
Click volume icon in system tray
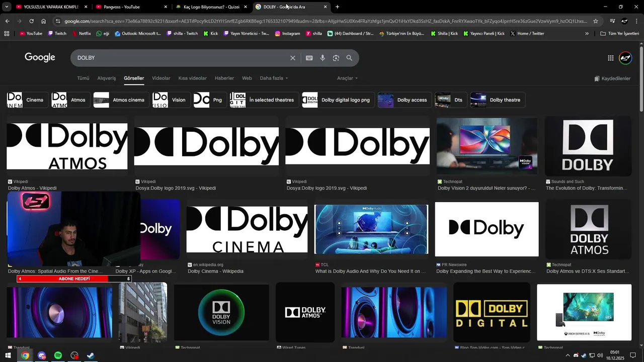pos(600,355)
